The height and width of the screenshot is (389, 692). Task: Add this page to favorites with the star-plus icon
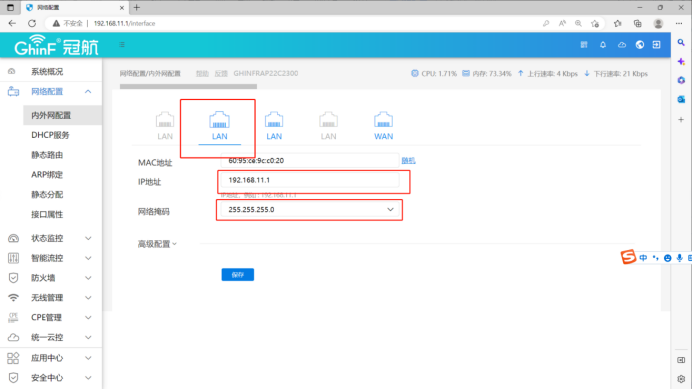[x=595, y=23]
